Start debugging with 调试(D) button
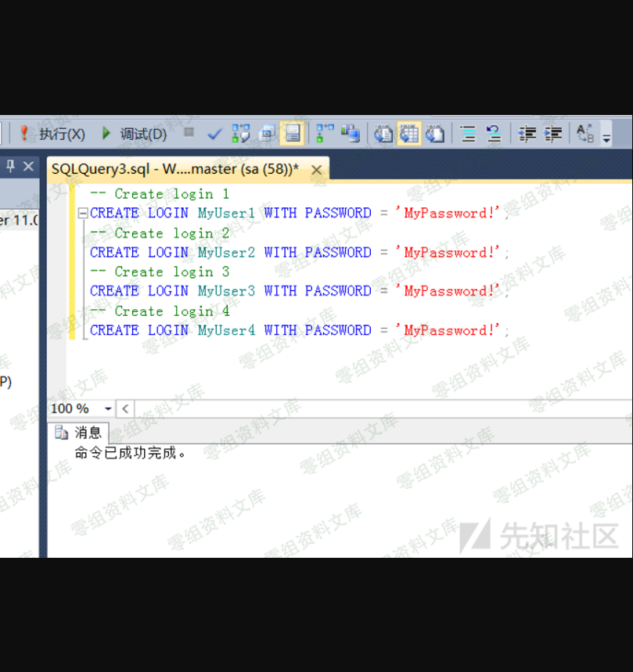Image resolution: width=633 pixels, height=672 pixels. (x=134, y=134)
